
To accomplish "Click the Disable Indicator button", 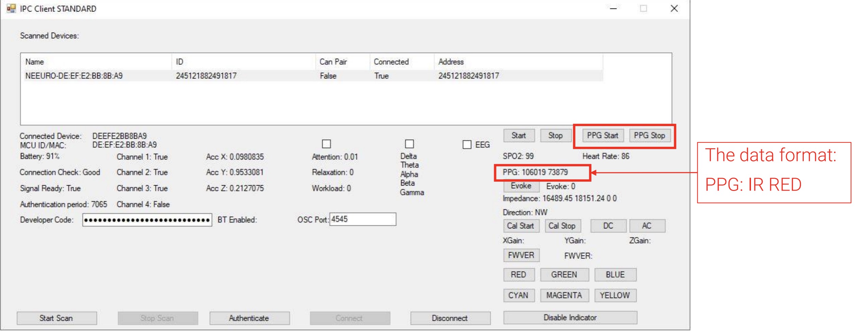I will 570,317.
